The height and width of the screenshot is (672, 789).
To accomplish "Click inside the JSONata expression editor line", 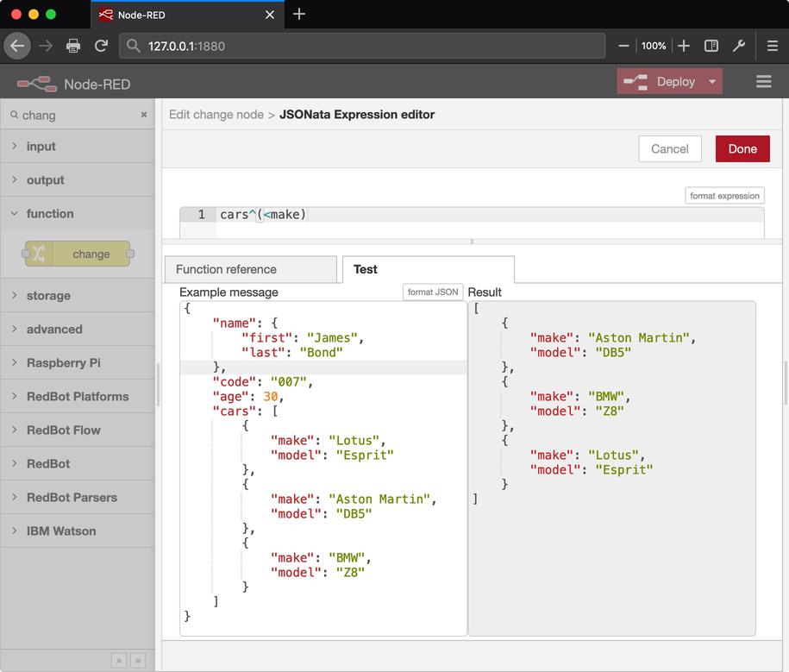I will (x=488, y=215).
